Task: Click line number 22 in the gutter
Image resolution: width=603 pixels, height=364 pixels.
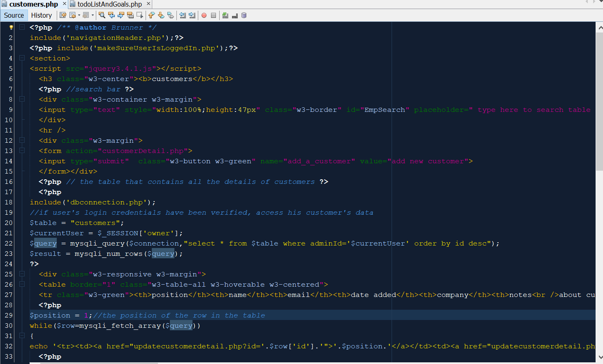Action: click(x=9, y=243)
